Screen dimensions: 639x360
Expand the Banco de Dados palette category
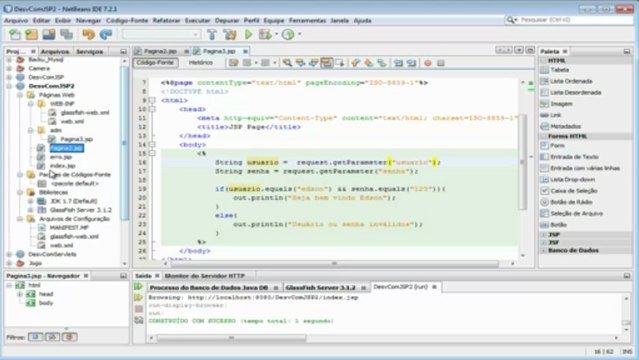[544, 250]
